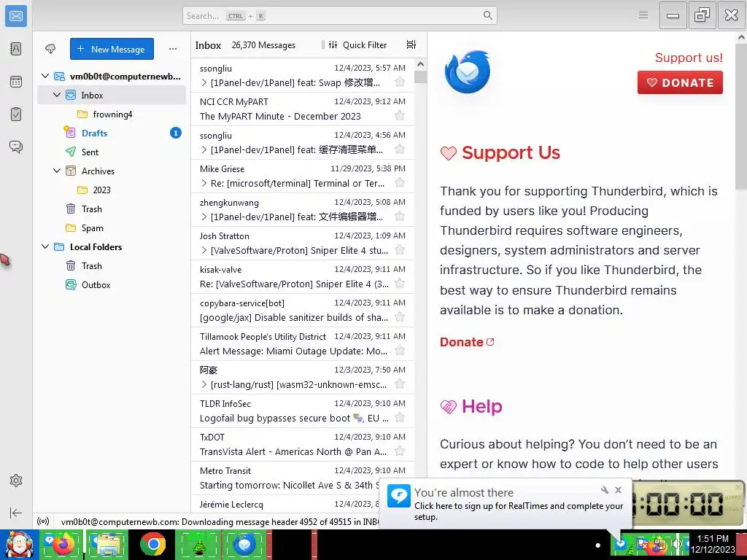Image resolution: width=747 pixels, height=560 pixels.
Task: Open the Calendar space
Action: tap(16, 82)
